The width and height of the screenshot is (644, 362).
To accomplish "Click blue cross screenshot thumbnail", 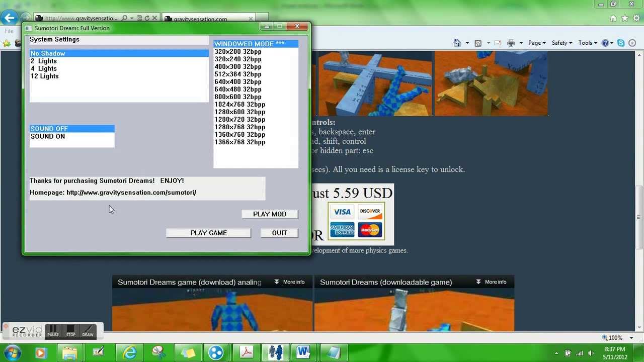I will (375, 83).
